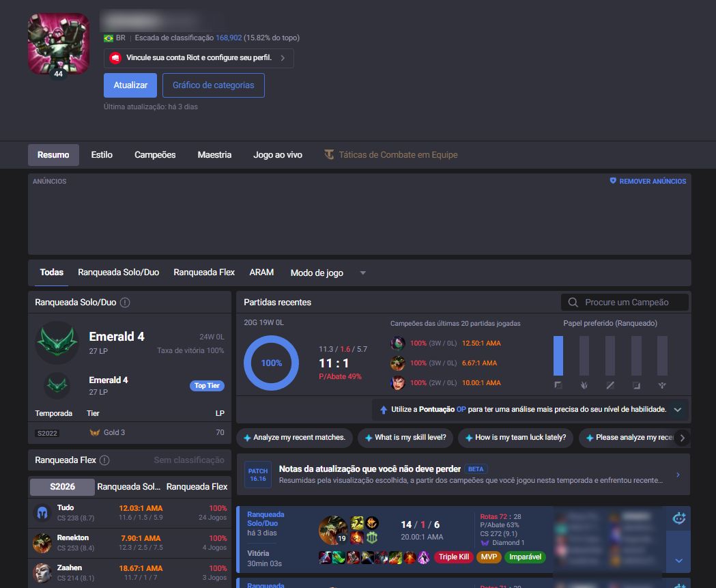The width and height of the screenshot is (716, 588).
Task: Open the Modo de jogo dropdown
Action: [328, 272]
